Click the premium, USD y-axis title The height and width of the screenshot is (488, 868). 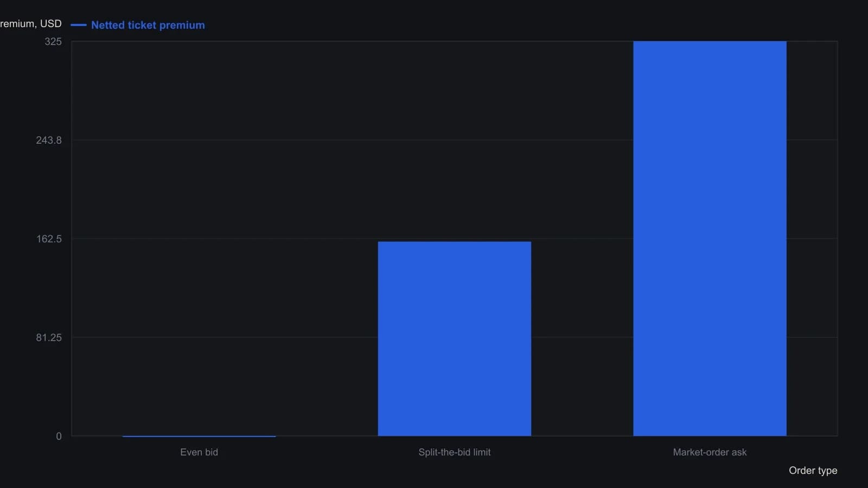(31, 24)
